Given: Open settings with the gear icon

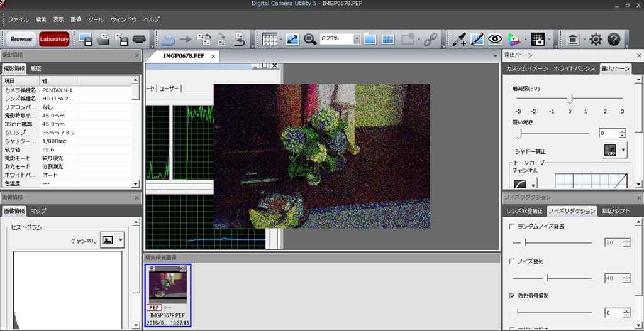Looking at the screenshot, I should 596,40.
